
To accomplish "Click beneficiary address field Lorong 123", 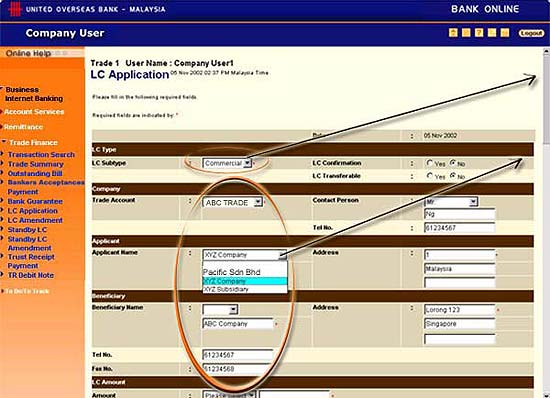I will [460, 310].
